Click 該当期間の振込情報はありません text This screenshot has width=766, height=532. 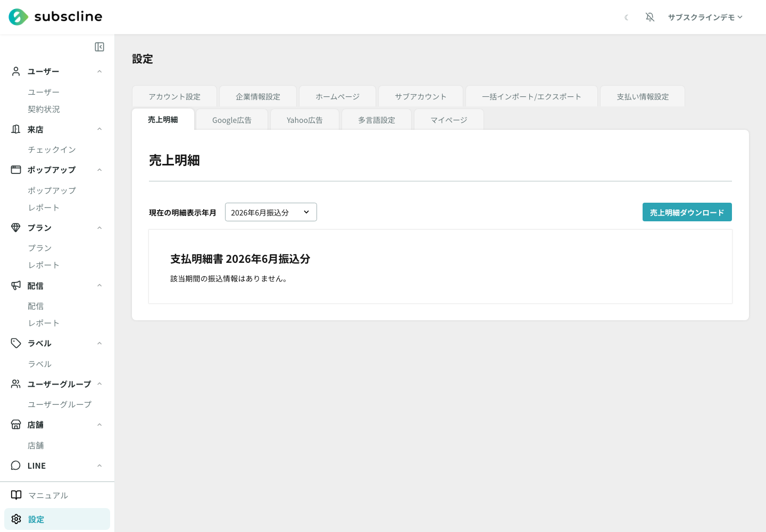(230, 279)
